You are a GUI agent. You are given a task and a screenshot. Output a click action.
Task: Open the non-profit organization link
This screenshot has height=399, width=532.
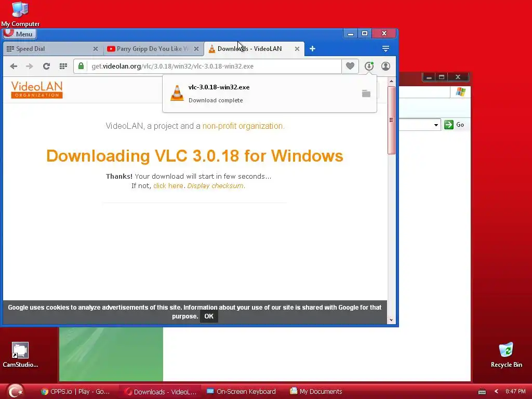tap(243, 126)
